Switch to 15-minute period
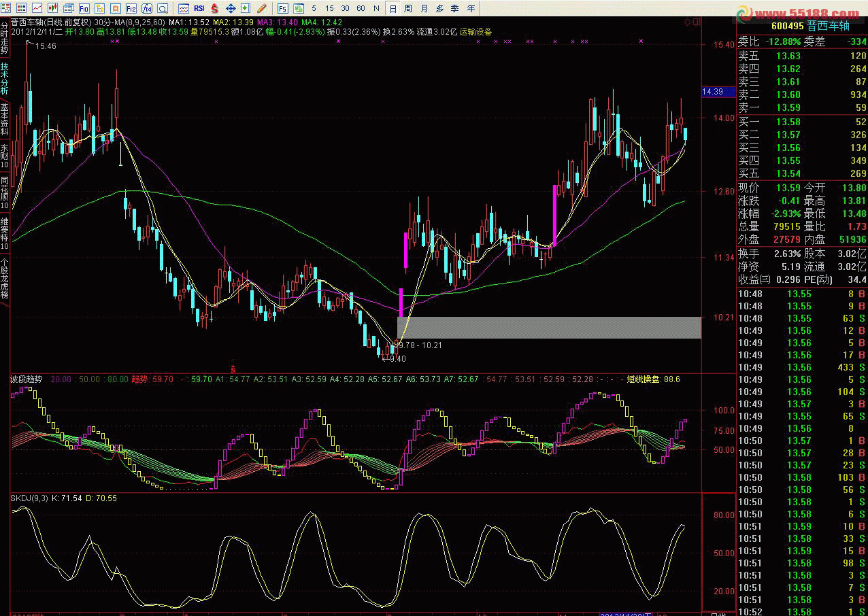Screen dimensions: 868x616 (x=329, y=8)
